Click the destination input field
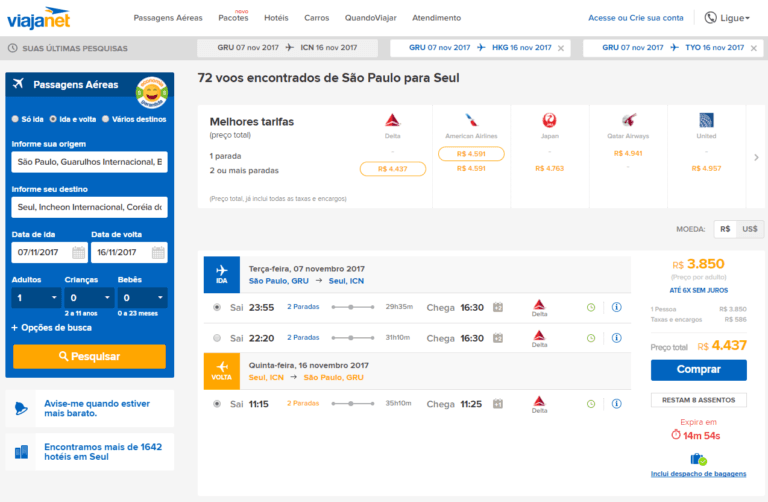Viewport: 768px width, 502px height. [x=90, y=207]
